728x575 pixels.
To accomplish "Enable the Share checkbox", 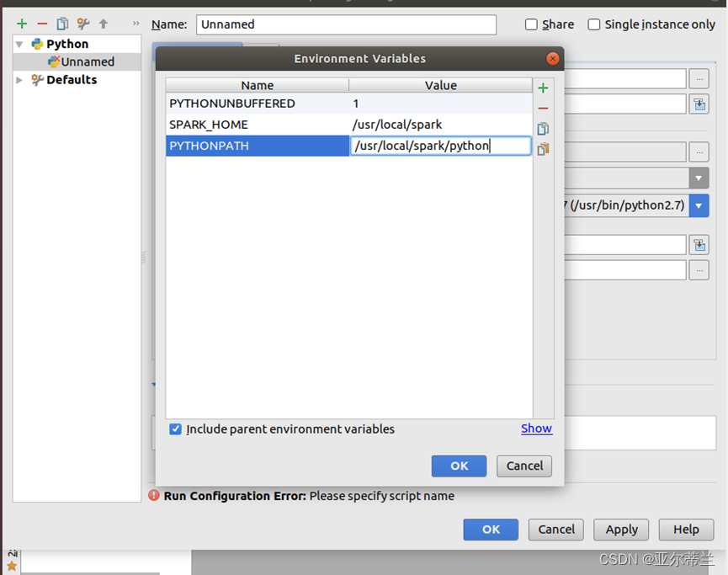I will pos(531,24).
